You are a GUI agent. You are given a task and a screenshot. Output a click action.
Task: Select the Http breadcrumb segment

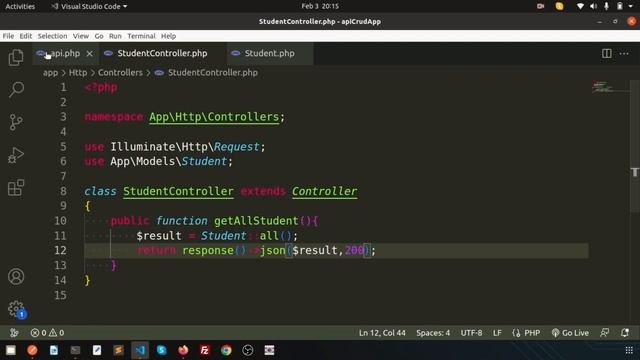[78, 73]
